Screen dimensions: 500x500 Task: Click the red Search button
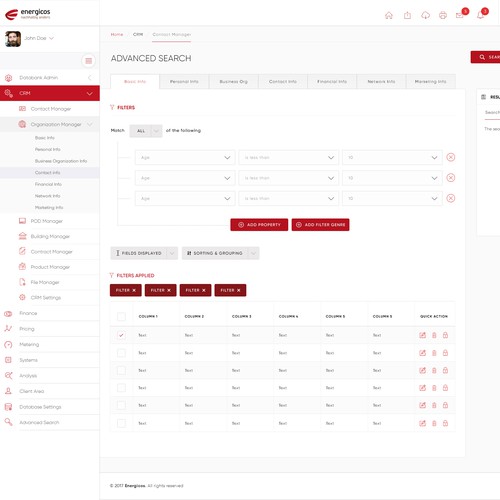(485, 57)
